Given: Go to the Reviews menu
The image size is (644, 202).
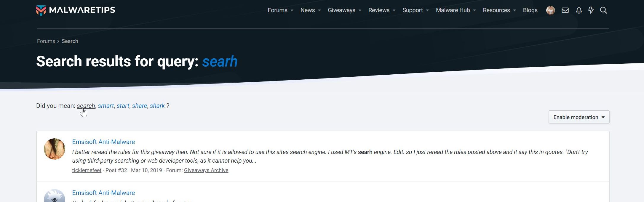Looking at the screenshot, I should pos(378,10).
